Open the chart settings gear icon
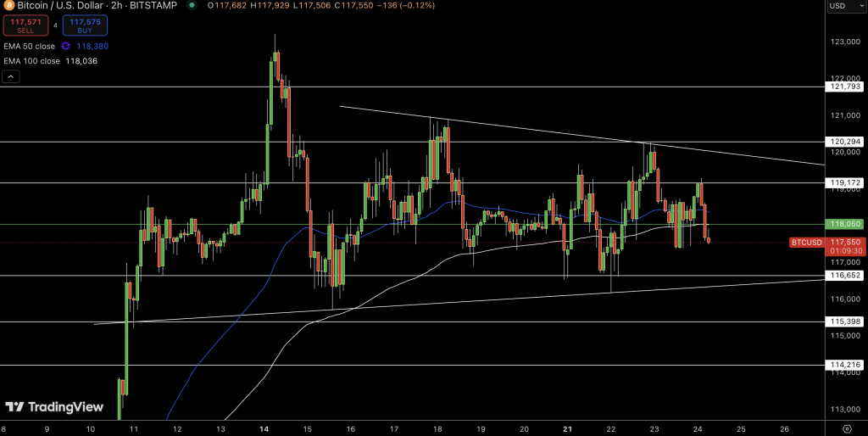 coord(847,429)
